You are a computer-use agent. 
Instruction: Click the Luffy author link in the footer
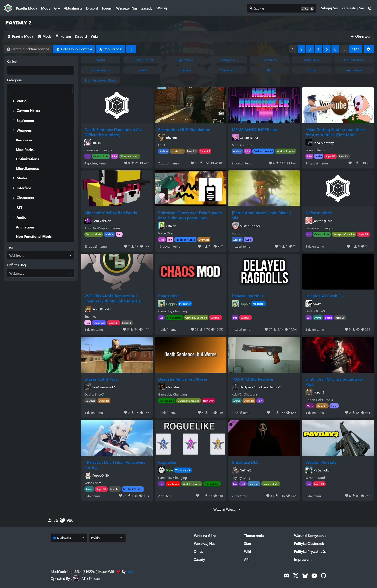click(130, 571)
